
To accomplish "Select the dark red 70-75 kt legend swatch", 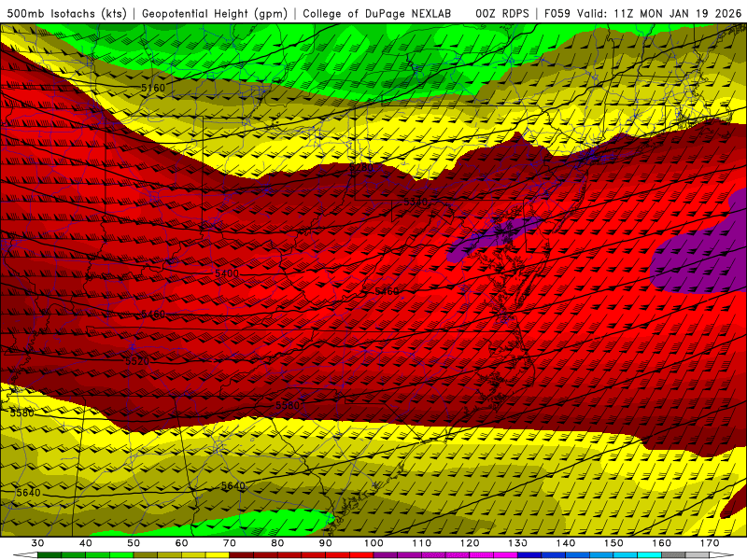I will 242,555.
